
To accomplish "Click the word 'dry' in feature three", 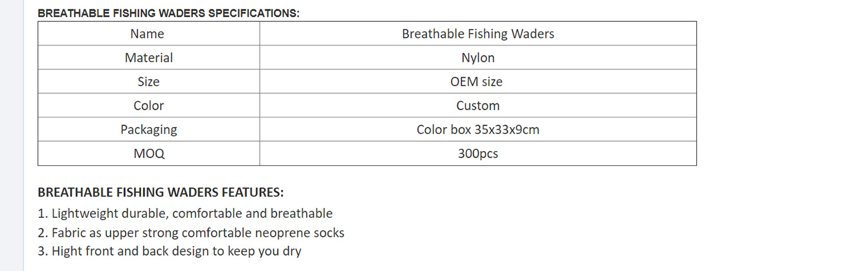I will [x=292, y=252].
